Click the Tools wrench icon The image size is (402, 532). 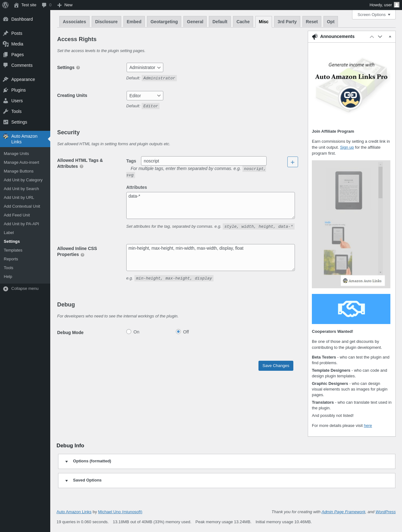6,111
